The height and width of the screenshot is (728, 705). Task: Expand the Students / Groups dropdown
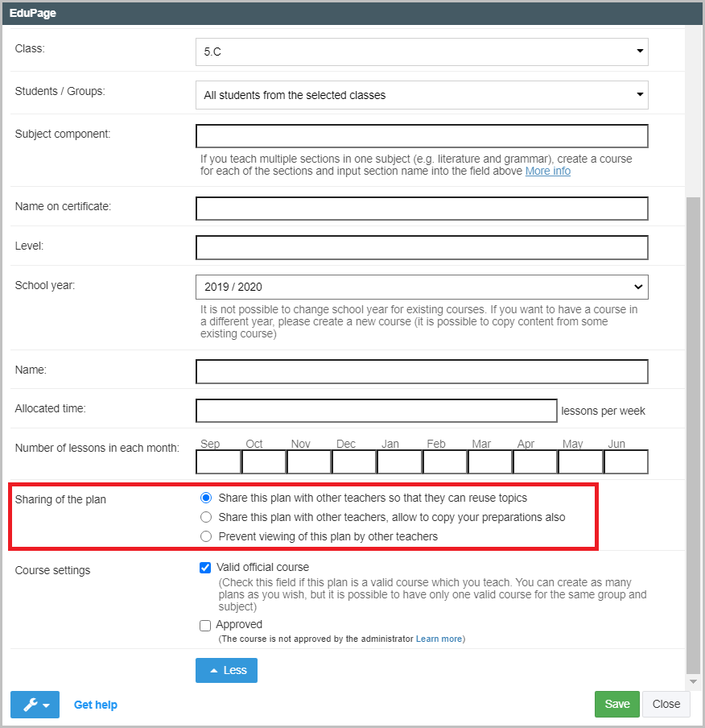tap(422, 95)
